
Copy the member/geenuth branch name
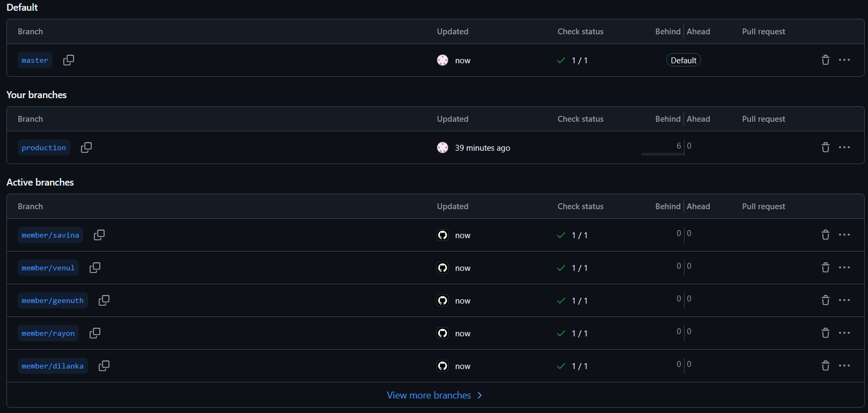[x=104, y=300]
